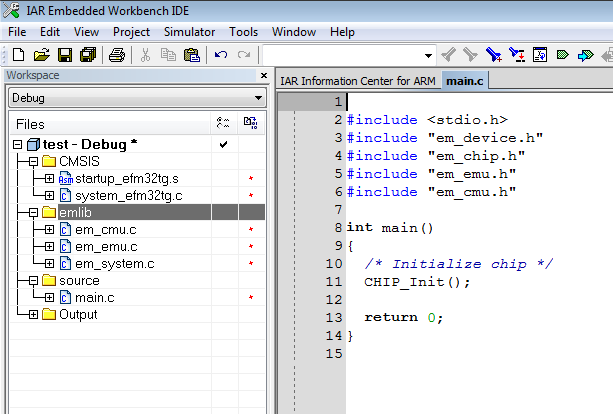Click the startup_efm32tg.s Asm file icon
Screen dimensions: 613x414
[66, 178]
